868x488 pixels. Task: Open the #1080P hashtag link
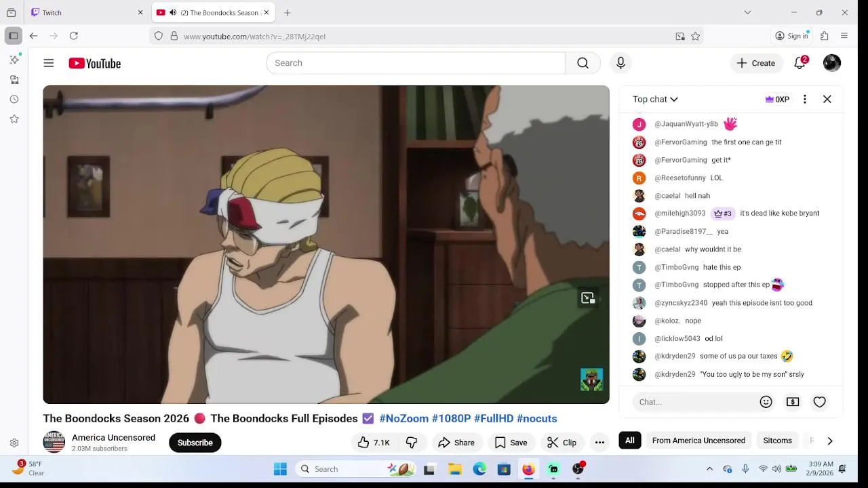tap(451, 418)
